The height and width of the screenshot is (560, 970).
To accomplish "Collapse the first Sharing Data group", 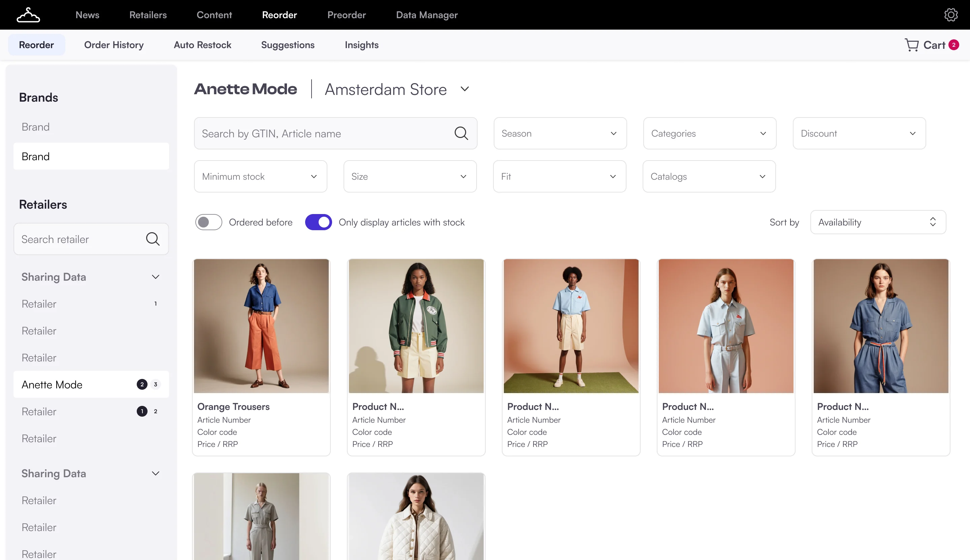I will (x=156, y=277).
